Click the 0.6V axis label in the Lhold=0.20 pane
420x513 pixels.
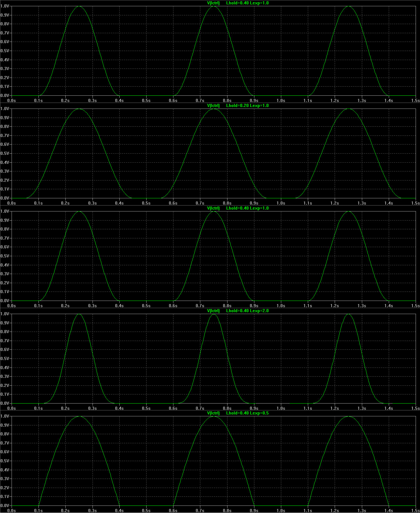click(x=5, y=144)
